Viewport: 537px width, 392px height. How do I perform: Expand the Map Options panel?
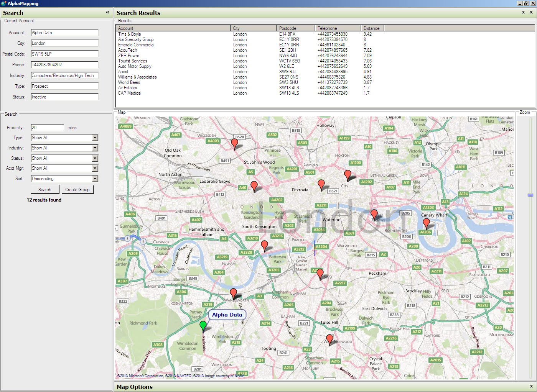click(531, 387)
